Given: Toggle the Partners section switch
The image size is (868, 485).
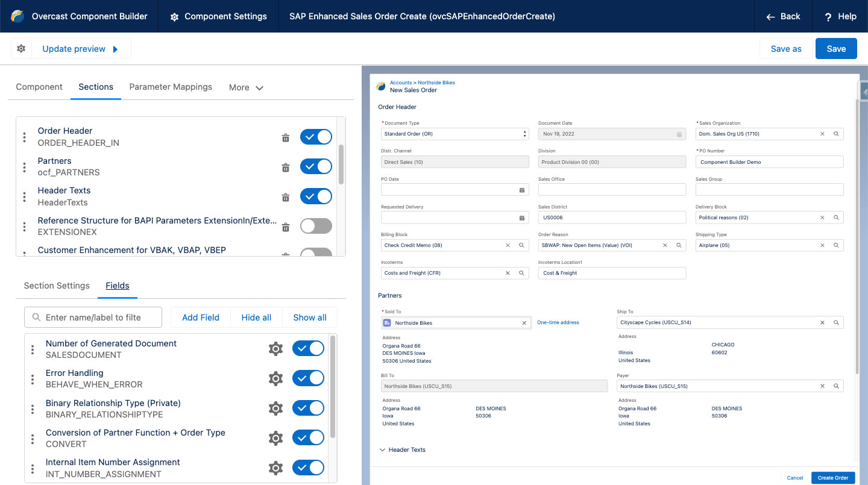Looking at the screenshot, I should [x=316, y=166].
